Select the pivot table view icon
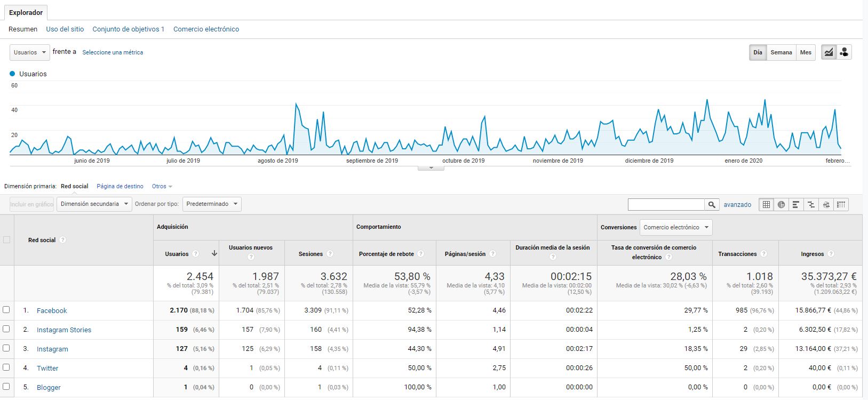Image resolution: width=868 pixels, height=400 pixels. [841, 204]
